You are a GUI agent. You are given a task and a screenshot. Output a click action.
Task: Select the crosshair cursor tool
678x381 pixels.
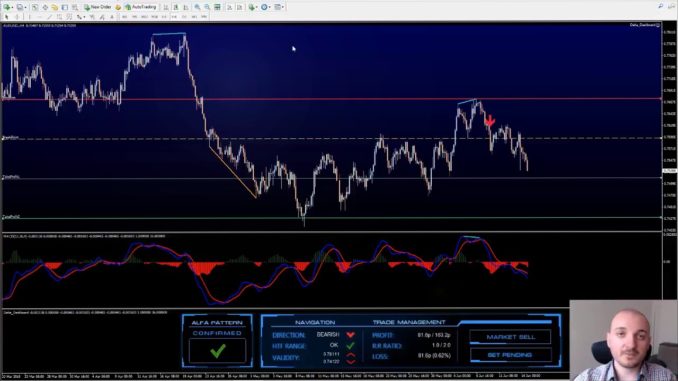(x=17, y=17)
